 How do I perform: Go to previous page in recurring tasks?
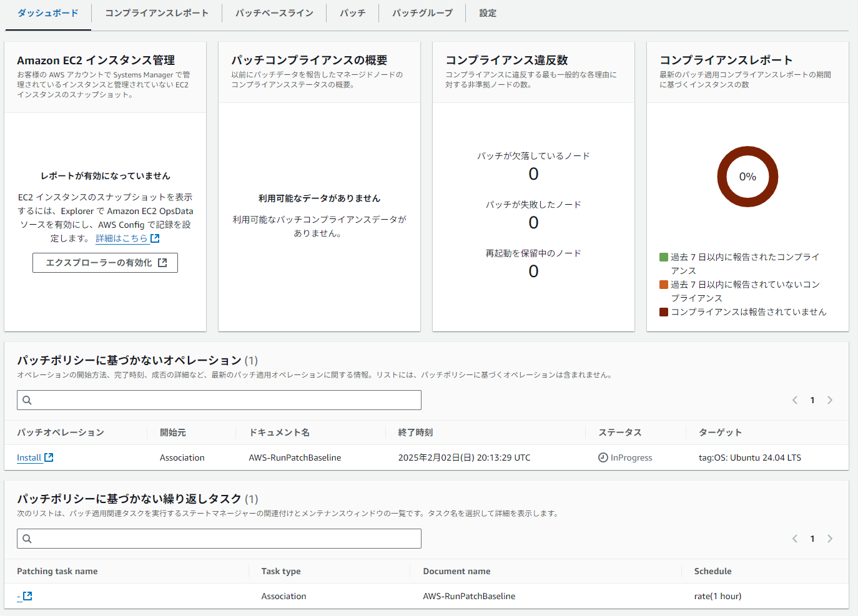[795, 539]
